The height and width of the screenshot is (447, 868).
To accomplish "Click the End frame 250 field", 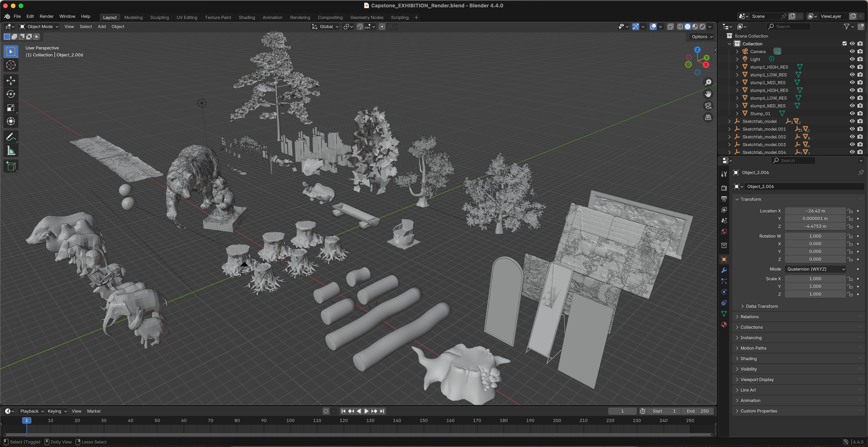I will click(x=698, y=411).
